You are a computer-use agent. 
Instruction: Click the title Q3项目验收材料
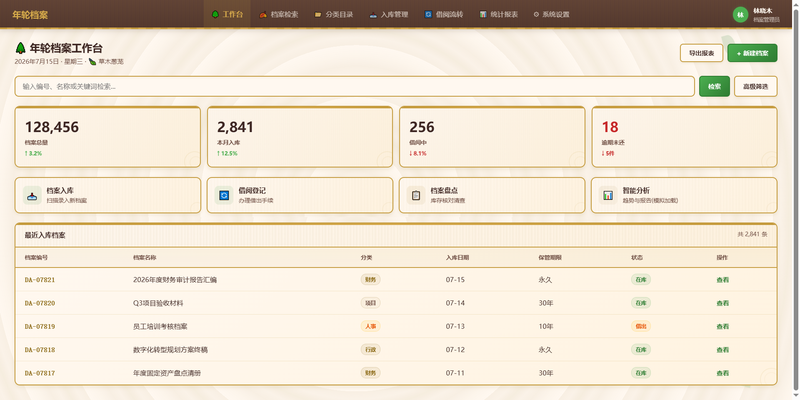[x=158, y=303]
